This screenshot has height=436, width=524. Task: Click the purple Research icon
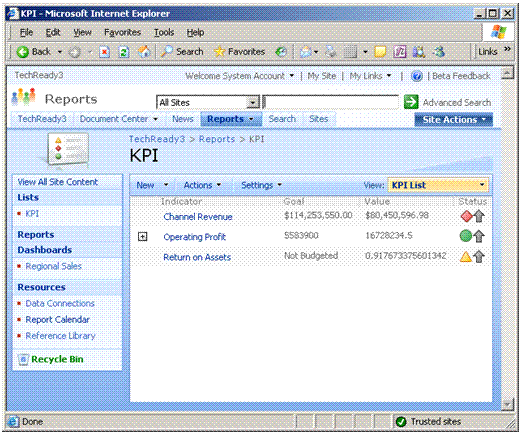[399, 52]
